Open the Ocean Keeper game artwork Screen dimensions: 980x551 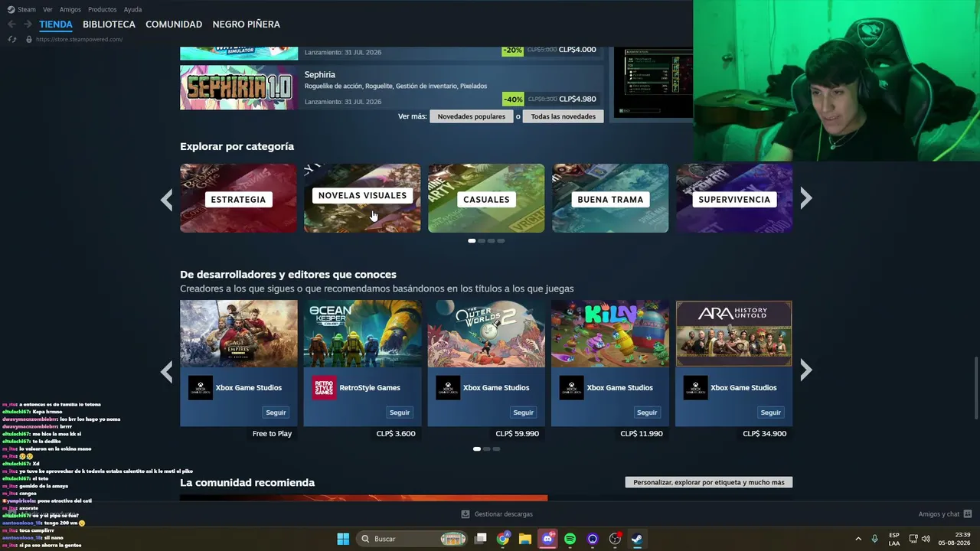point(362,334)
